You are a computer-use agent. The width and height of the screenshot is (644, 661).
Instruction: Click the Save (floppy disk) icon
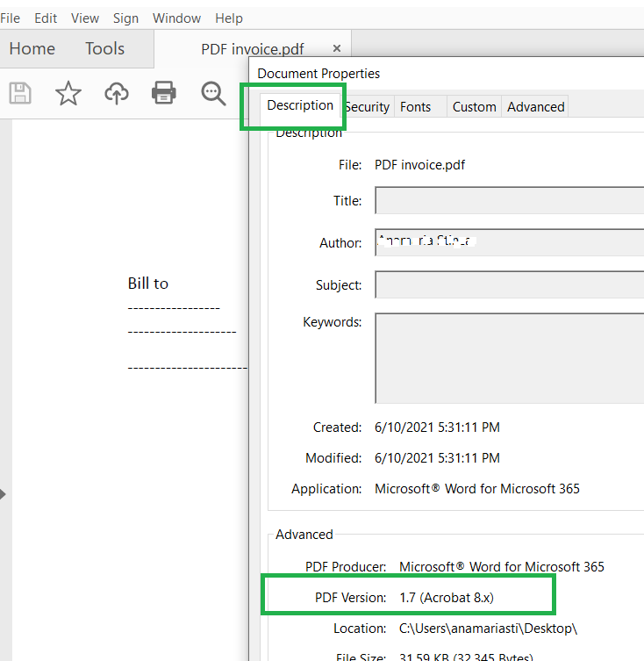20,93
